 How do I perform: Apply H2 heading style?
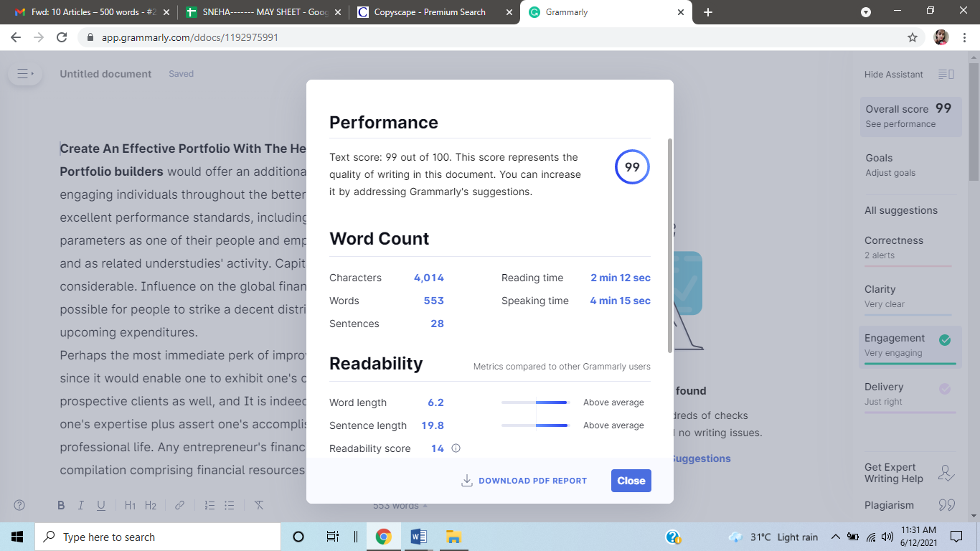(x=151, y=506)
